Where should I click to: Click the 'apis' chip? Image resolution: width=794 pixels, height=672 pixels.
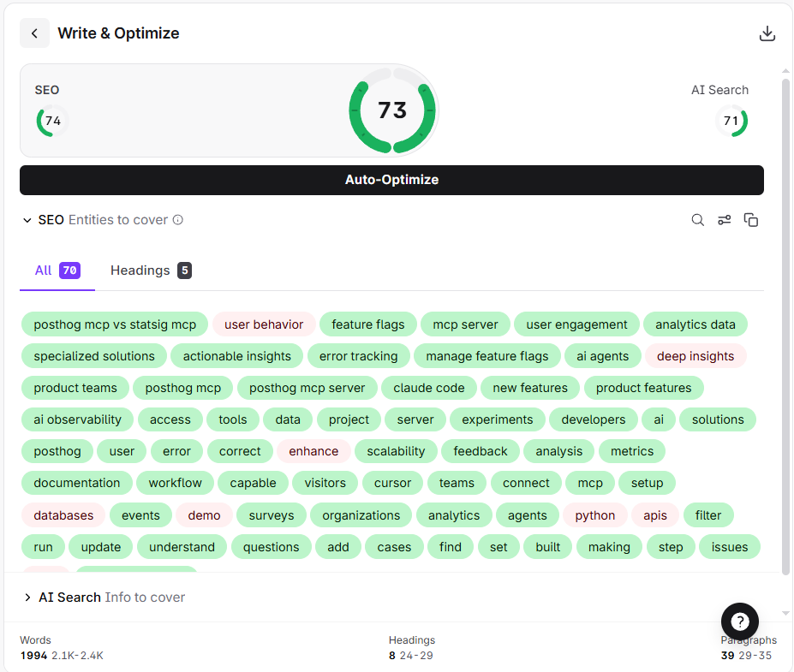655,515
